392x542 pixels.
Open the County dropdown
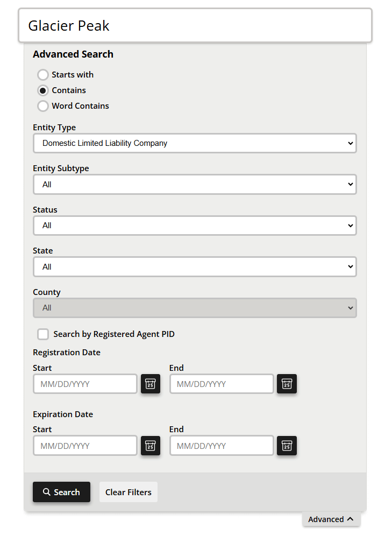coord(195,308)
